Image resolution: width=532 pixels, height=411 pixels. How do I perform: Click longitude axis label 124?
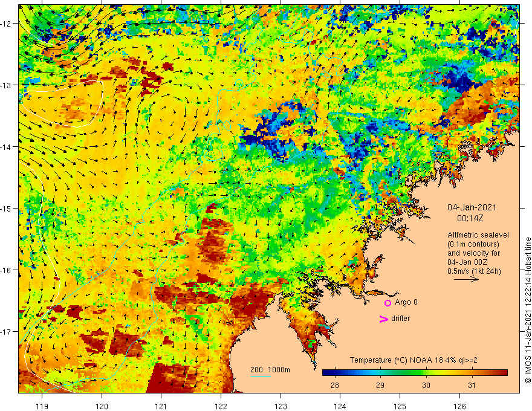tap(340, 406)
